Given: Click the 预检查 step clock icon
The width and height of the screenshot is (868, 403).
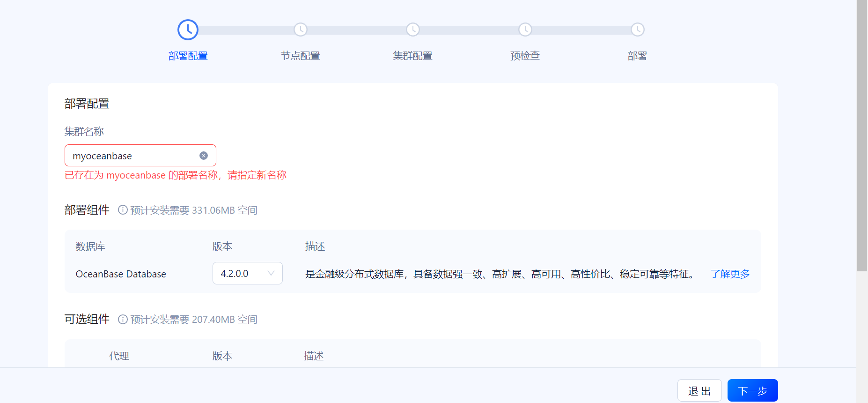Looking at the screenshot, I should pyautogui.click(x=525, y=30).
